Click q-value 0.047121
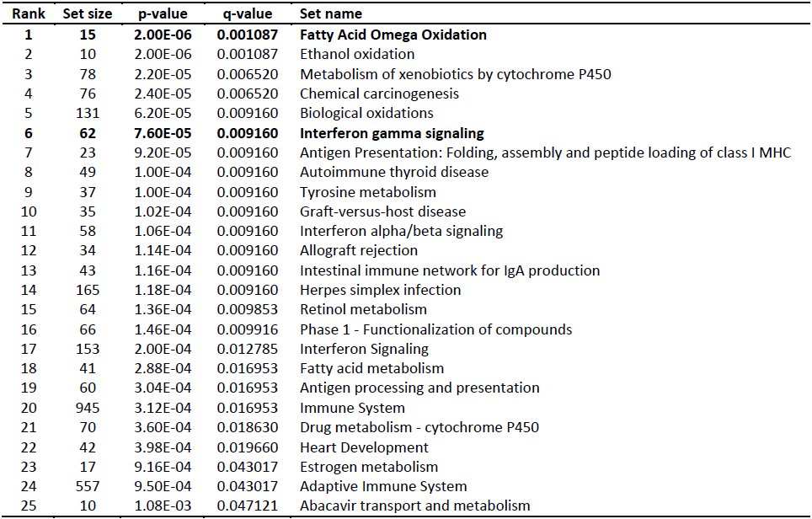This screenshot has height=519, width=812. pyautogui.click(x=248, y=506)
